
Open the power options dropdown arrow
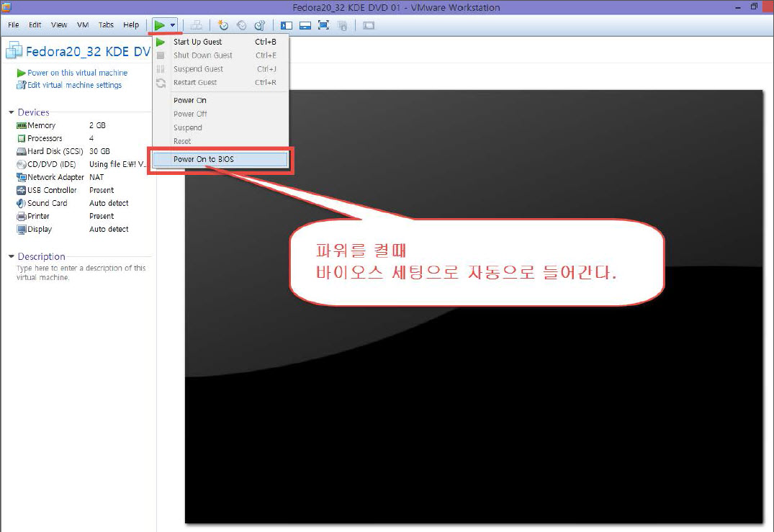[x=172, y=25]
